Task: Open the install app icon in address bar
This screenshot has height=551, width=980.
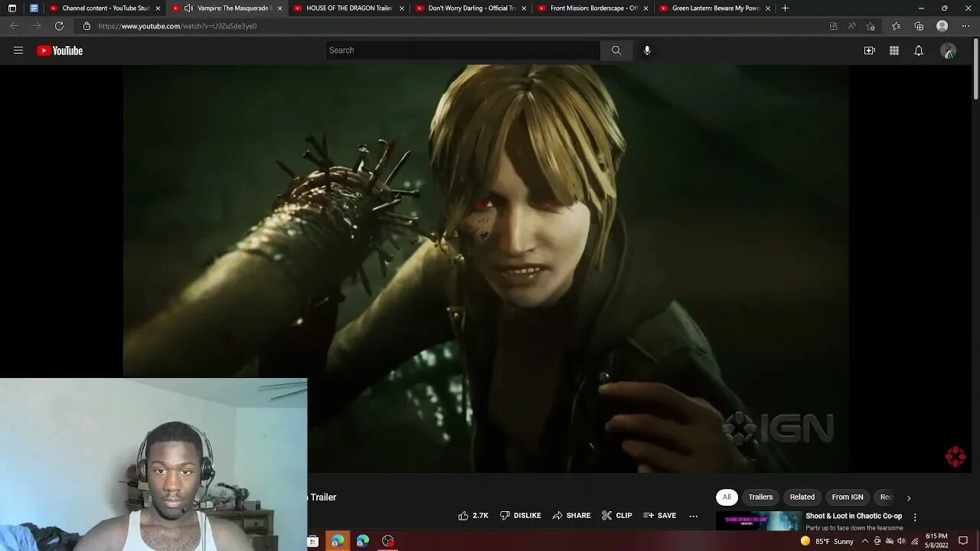Action: point(833,26)
